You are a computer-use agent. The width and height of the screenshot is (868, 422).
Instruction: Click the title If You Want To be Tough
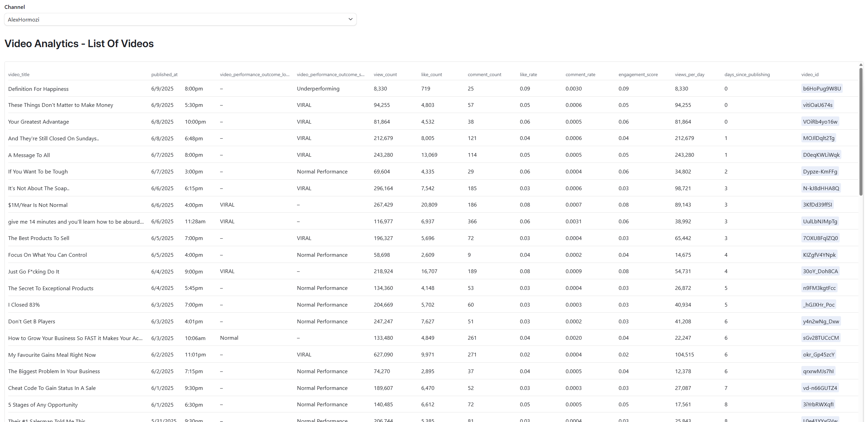[38, 172]
